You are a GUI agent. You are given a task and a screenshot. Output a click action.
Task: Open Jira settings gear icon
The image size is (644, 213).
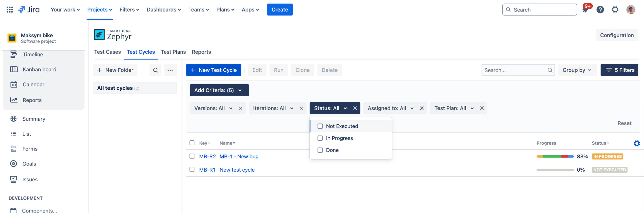point(615,10)
